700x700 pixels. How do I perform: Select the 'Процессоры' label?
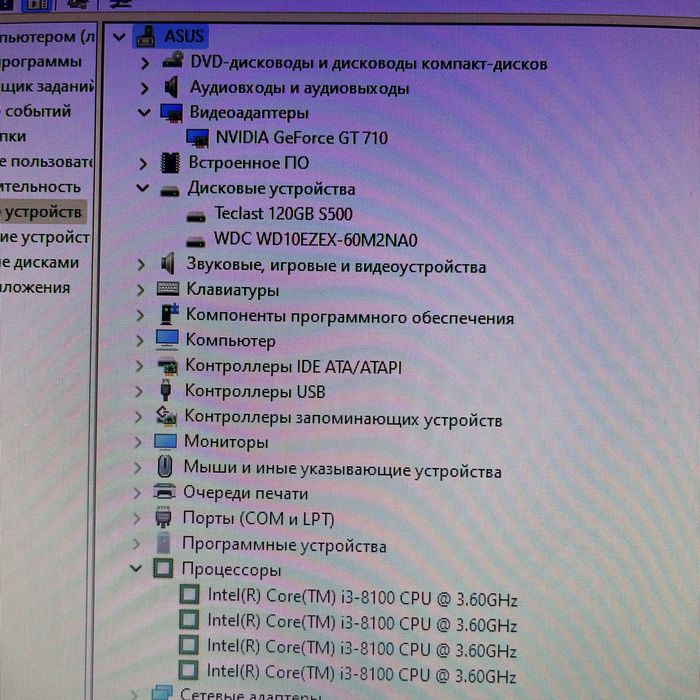pyautogui.click(x=231, y=570)
